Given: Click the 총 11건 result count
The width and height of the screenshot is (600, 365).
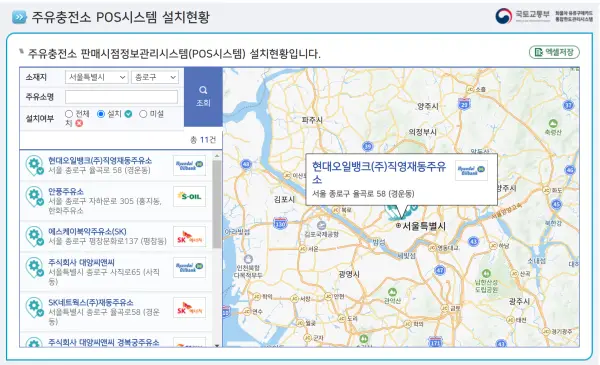Looking at the screenshot, I should tap(203, 140).
